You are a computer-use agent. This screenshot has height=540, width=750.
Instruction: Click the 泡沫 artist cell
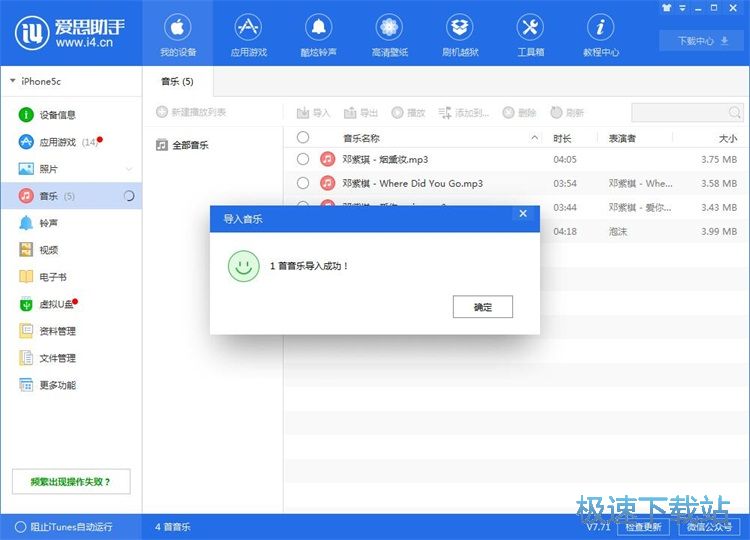(x=618, y=231)
